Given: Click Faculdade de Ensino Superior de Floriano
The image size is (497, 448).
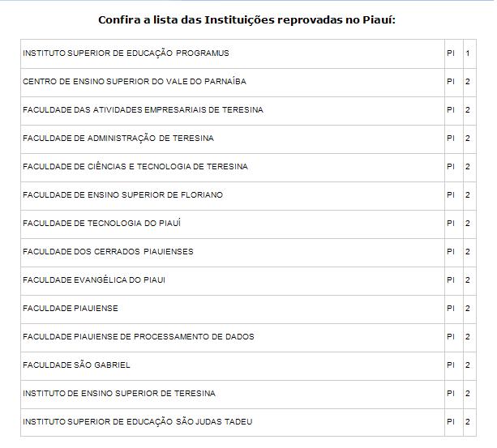Looking at the screenshot, I should point(123,194).
